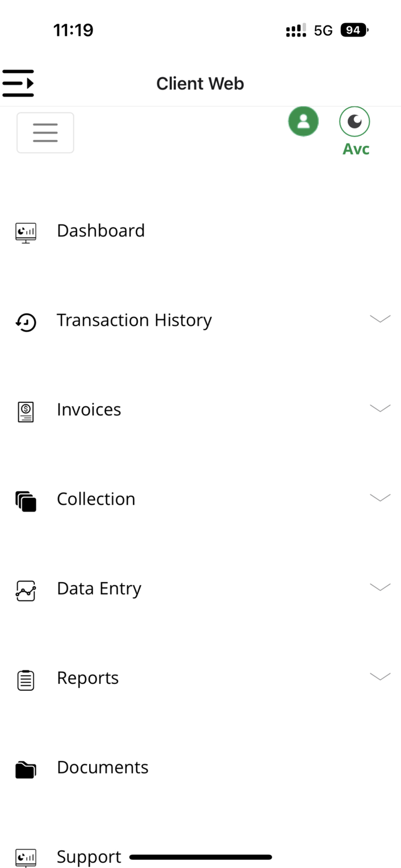
Task: Click the Reports clipboard icon
Action: pos(25,679)
